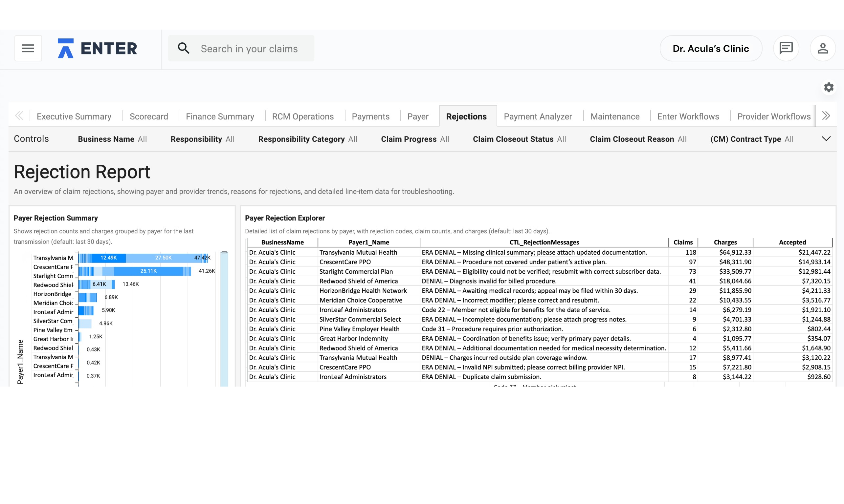Click the 25.11K bar segment
This screenshot has width=844, height=504.
pos(148,271)
